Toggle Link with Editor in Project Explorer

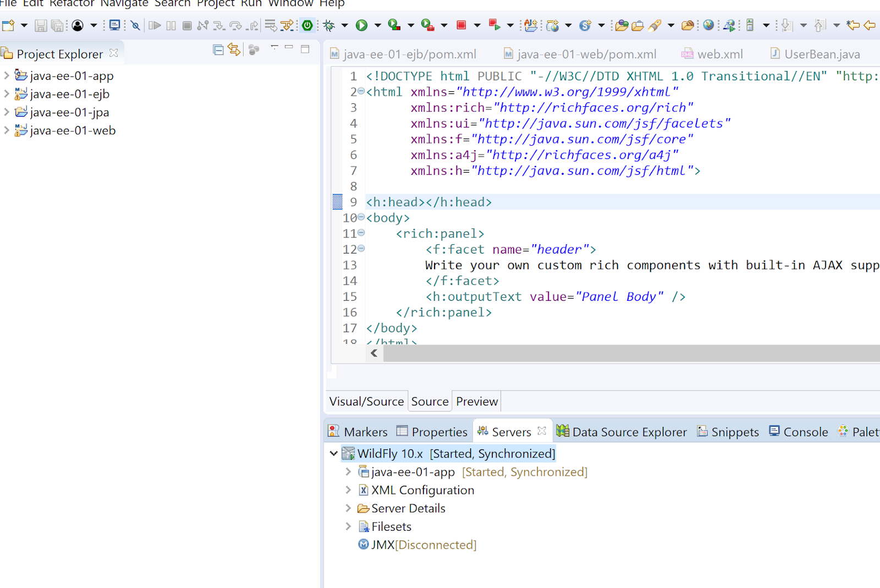[x=234, y=50]
